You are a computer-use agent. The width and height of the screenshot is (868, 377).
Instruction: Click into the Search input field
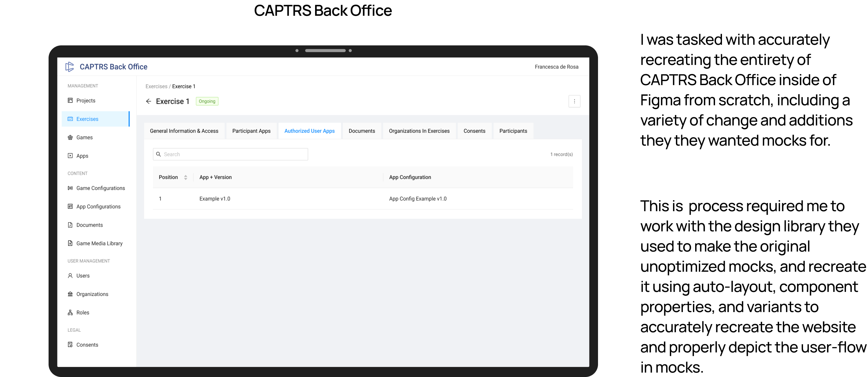(x=234, y=154)
